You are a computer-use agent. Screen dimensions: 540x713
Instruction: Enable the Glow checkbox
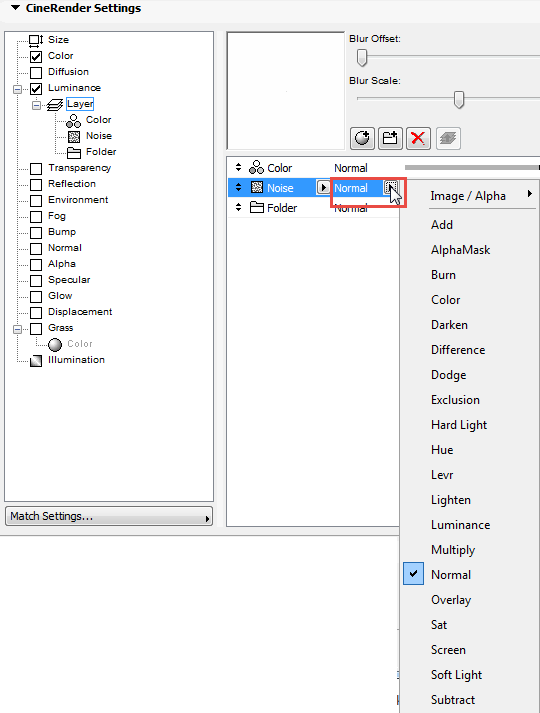pyautogui.click(x=36, y=296)
